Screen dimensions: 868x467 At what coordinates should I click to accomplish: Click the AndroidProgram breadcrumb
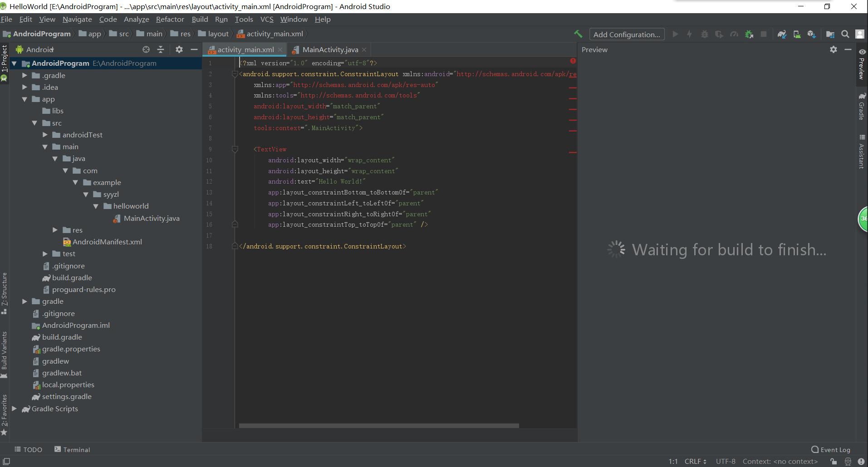37,34
